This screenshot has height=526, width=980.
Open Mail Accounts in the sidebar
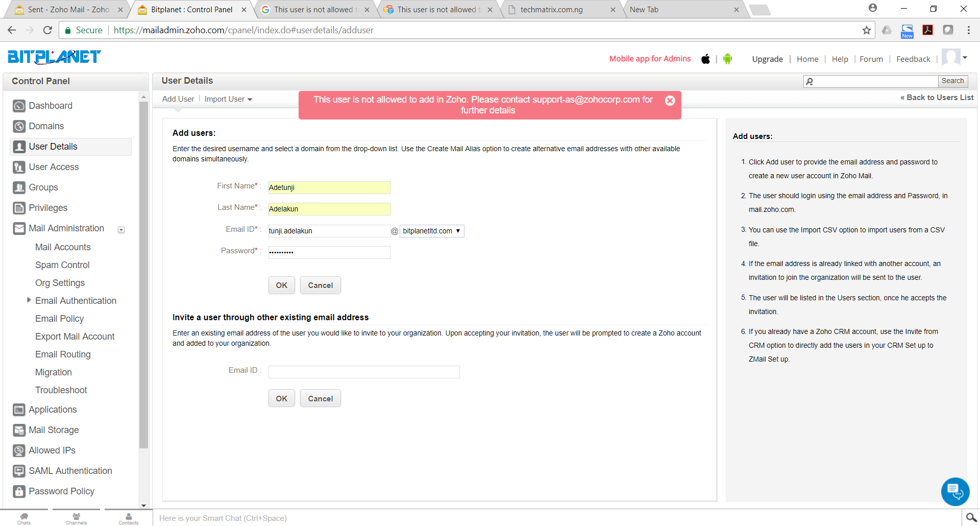63,247
